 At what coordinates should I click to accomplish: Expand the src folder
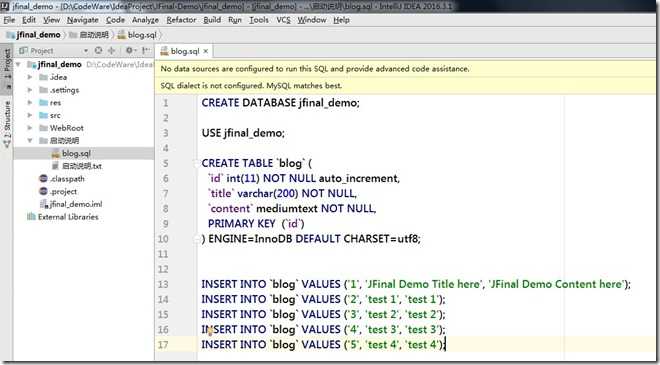29,115
